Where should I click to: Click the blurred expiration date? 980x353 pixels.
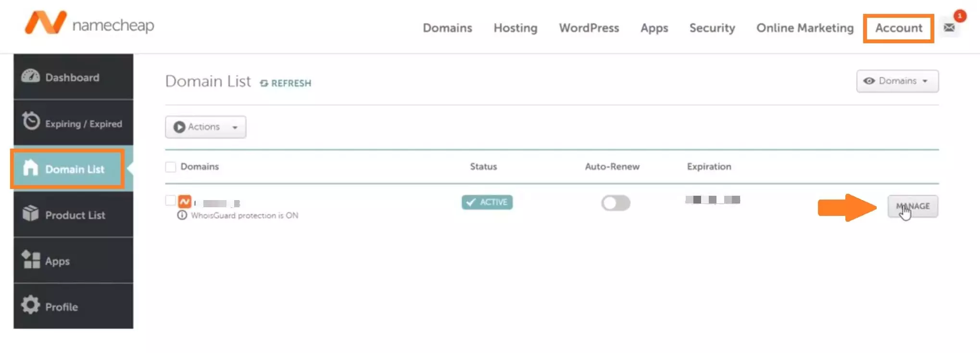point(713,200)
